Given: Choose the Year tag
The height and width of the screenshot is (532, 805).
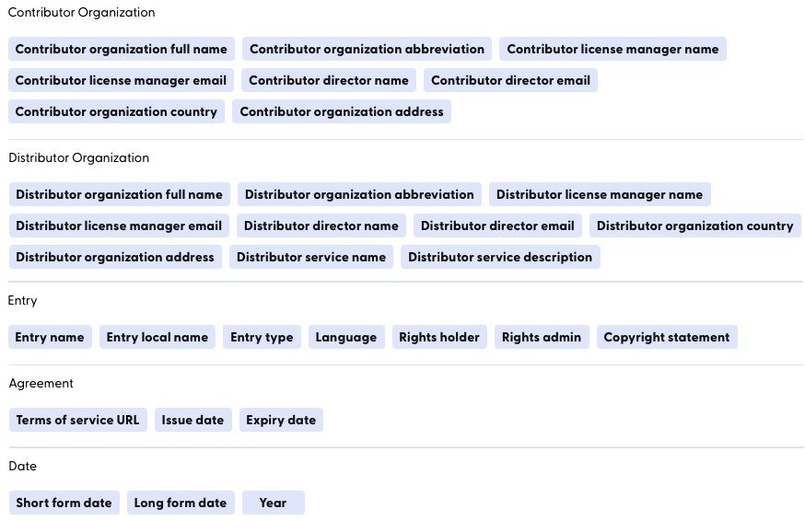Looking at the screenshot, I should tap(274, 503).
